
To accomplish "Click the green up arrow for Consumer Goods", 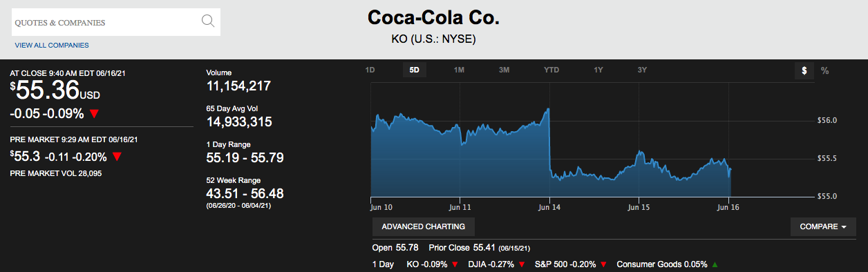I will tap(715, 264).
